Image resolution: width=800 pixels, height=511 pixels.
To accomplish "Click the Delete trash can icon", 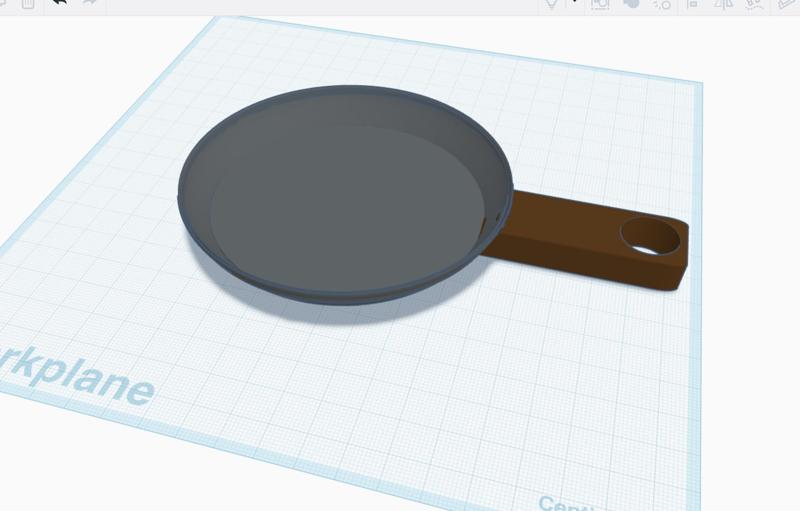I will [28, 4].
